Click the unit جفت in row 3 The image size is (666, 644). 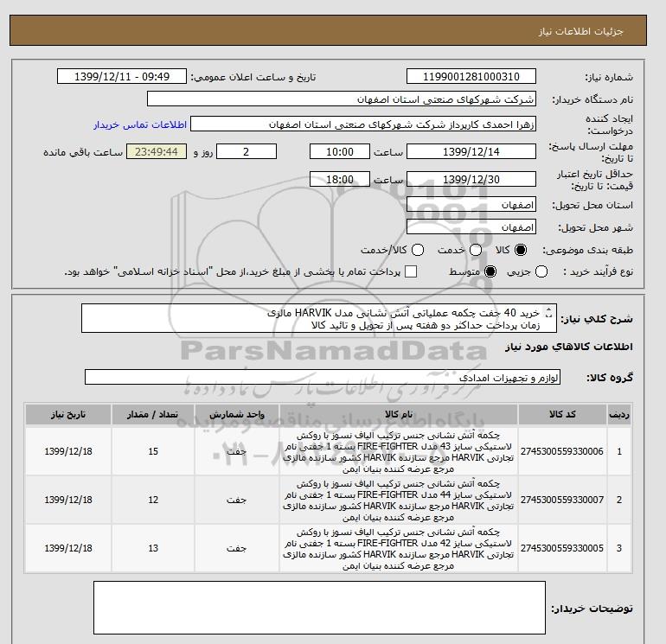[237, 548]
